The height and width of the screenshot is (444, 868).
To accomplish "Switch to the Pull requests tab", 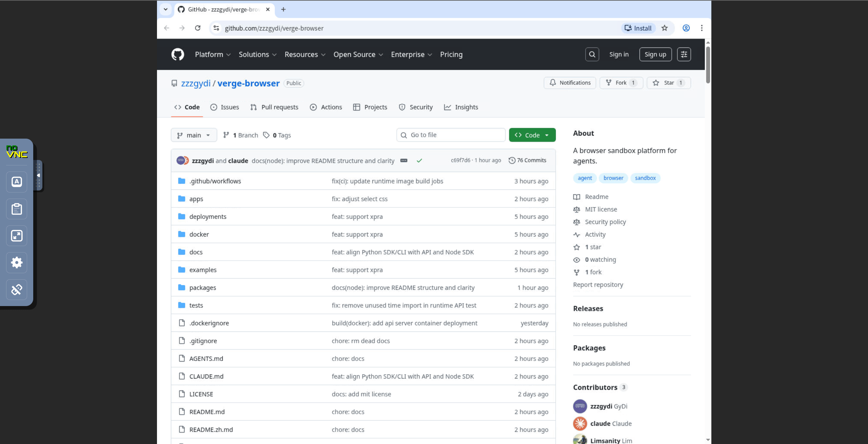I will pos(274,107).
